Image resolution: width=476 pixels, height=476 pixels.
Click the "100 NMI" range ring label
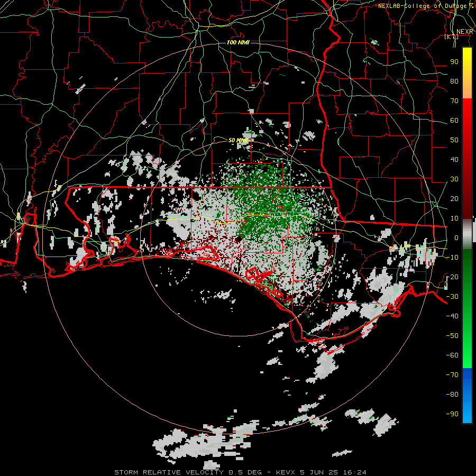point(238,42)
